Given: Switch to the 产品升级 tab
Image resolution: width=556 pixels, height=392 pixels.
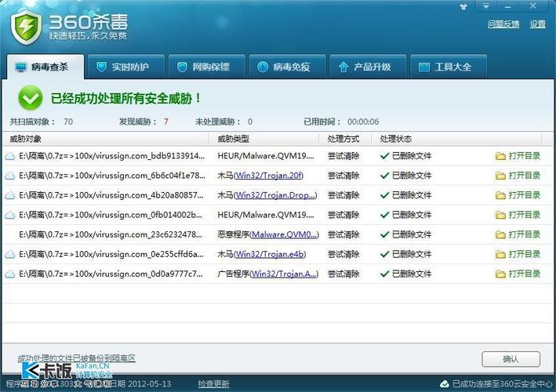Looking at the screenshot, I should click(x=368, y=67).
